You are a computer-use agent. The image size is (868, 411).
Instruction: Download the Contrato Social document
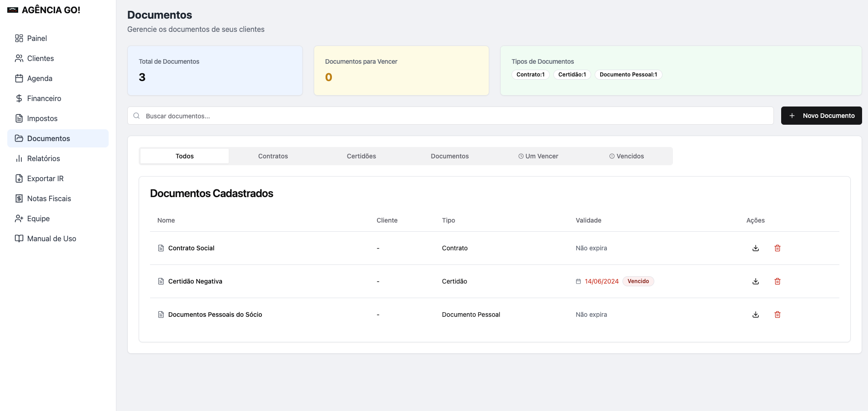[x=756, y=248]
